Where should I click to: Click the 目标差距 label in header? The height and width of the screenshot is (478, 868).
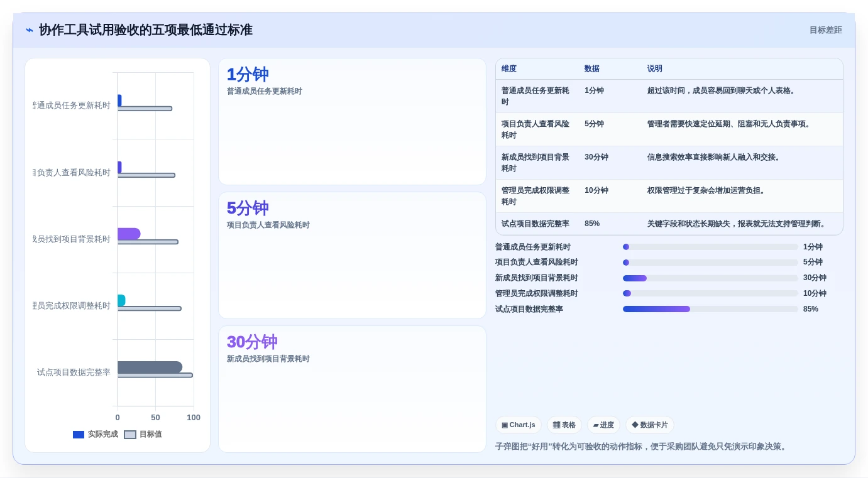click(x=825, y=30)
